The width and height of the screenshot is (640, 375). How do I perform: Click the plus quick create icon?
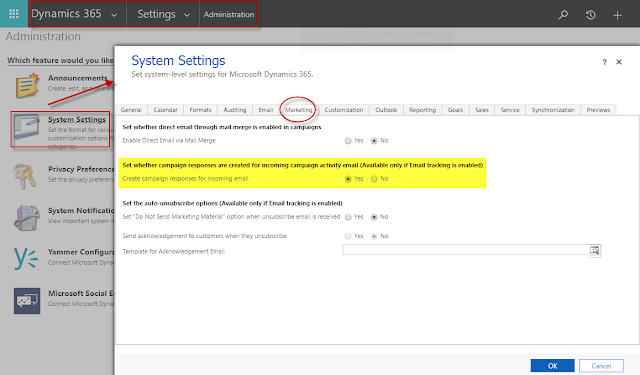point(617,16)
